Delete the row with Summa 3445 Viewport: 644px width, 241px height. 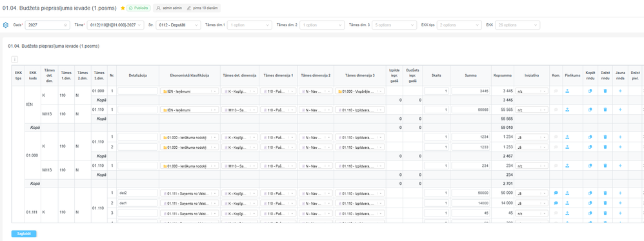click(x=605, y=91)
